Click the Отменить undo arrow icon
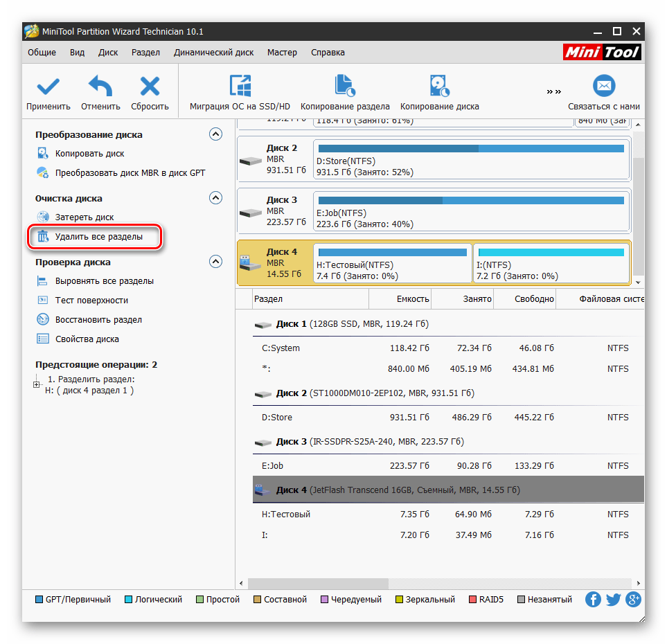667x644 pixels. (x=100, y=87)
